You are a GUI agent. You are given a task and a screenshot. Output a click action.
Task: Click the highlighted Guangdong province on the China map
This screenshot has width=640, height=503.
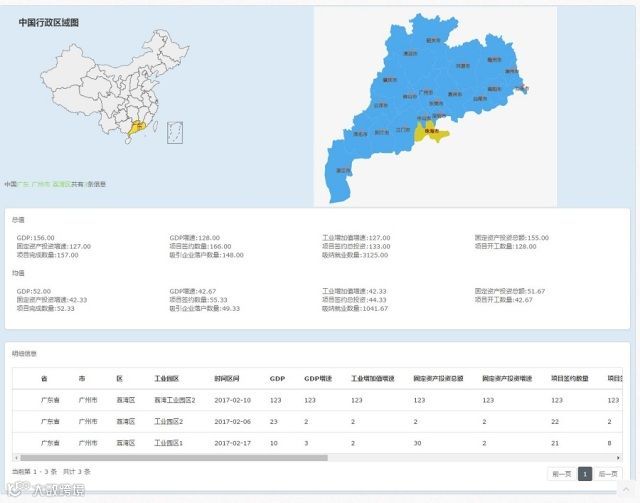tap(136, 127)
